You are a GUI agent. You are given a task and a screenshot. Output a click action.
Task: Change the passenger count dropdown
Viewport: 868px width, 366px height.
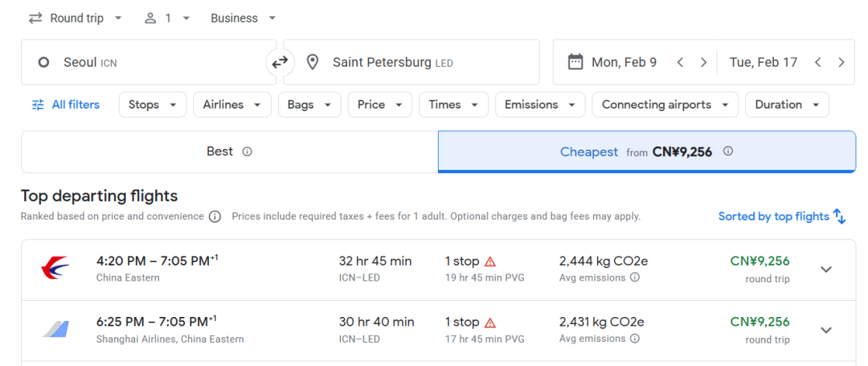tap(167, 18)
